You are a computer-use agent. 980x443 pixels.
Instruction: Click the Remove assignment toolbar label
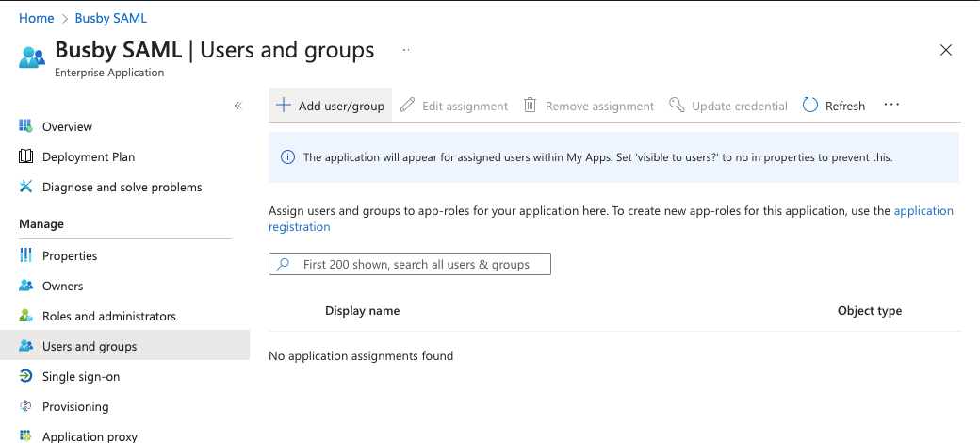(599, 107)
